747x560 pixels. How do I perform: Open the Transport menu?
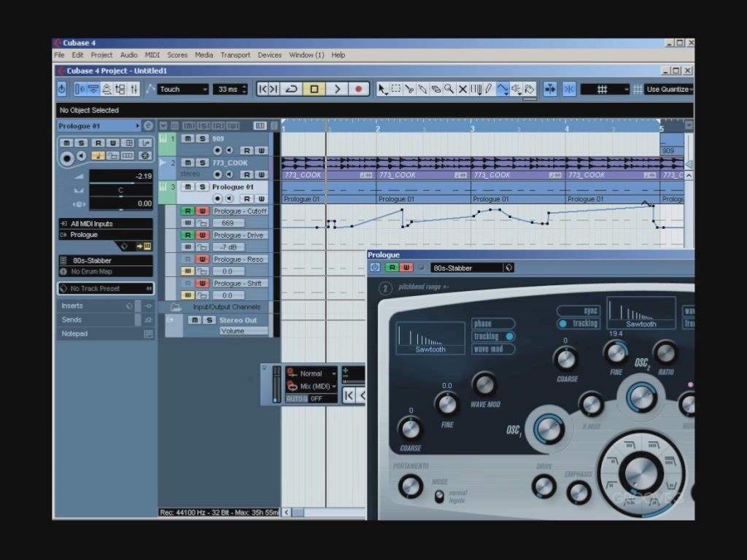[236, 55]
